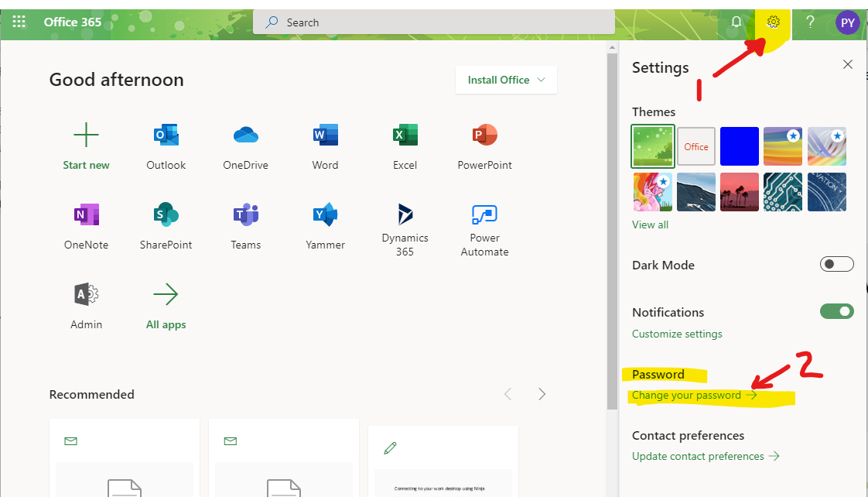868x497 pixels.
Task: Choose the unicorn theme
Action: click(653, 192)
